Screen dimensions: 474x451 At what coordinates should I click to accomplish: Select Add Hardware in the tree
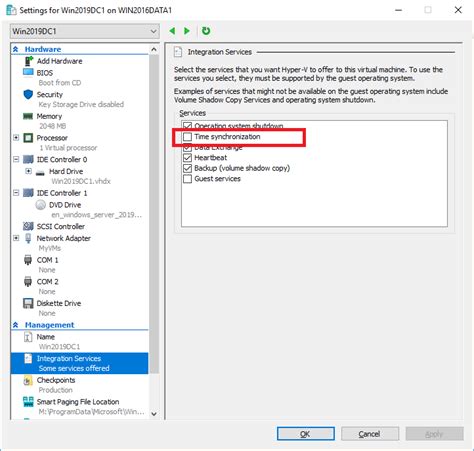click(59, 61)
